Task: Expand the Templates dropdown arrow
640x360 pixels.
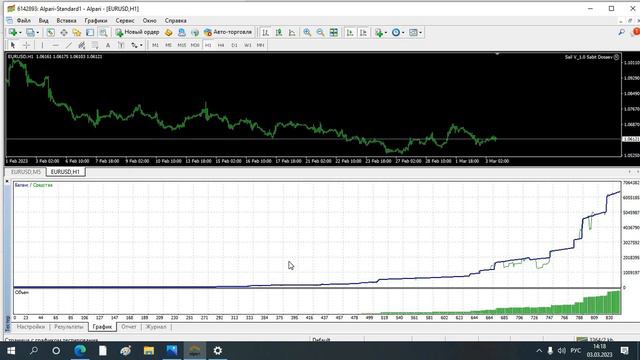Action: click(420, 33)
